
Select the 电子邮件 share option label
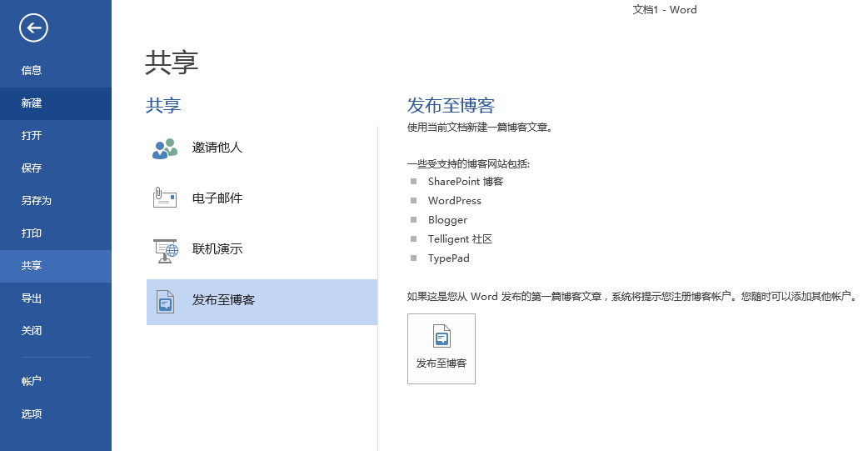click(217, 198)
